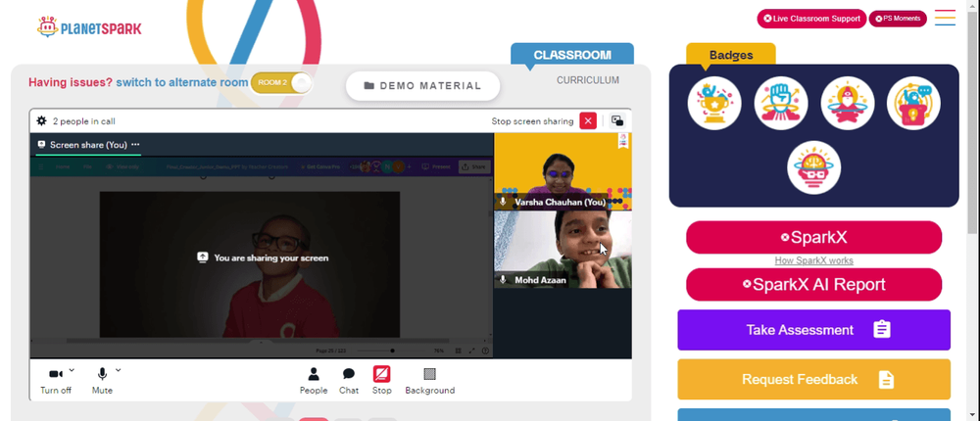Image resolution: width=980 pixels, height=421 pixels.
Task: Click the SparkX button
Action: (x=813, y=237)
